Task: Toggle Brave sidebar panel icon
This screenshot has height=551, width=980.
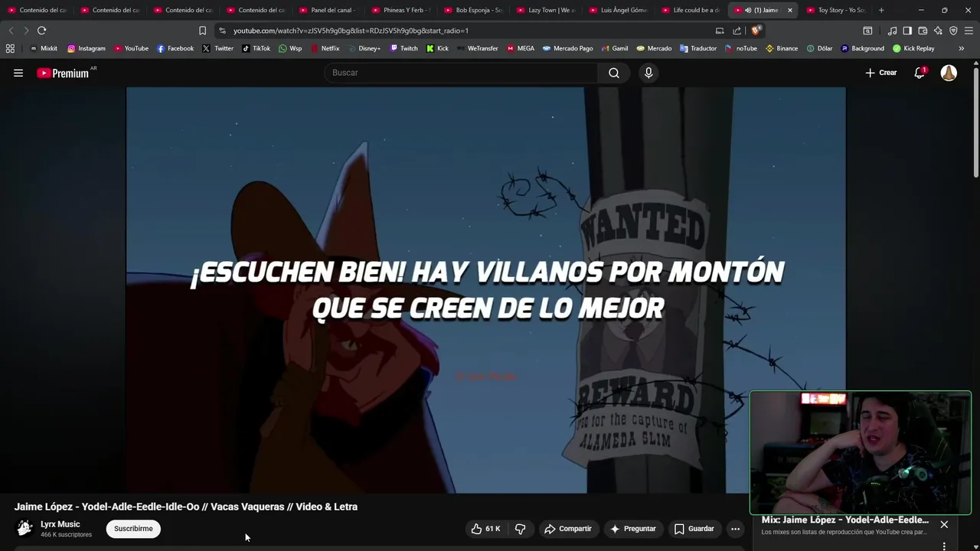Action: tap(907, 31)
